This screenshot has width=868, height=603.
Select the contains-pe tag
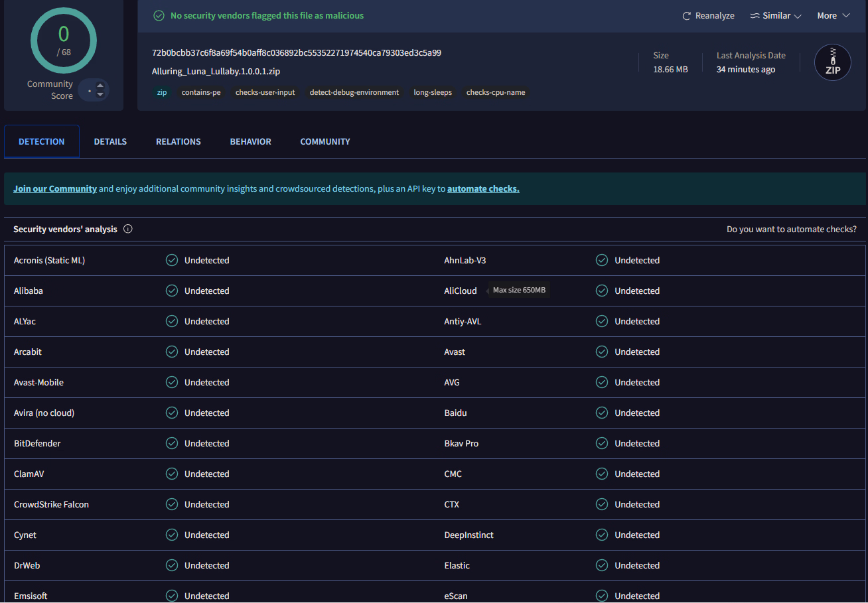201,92
